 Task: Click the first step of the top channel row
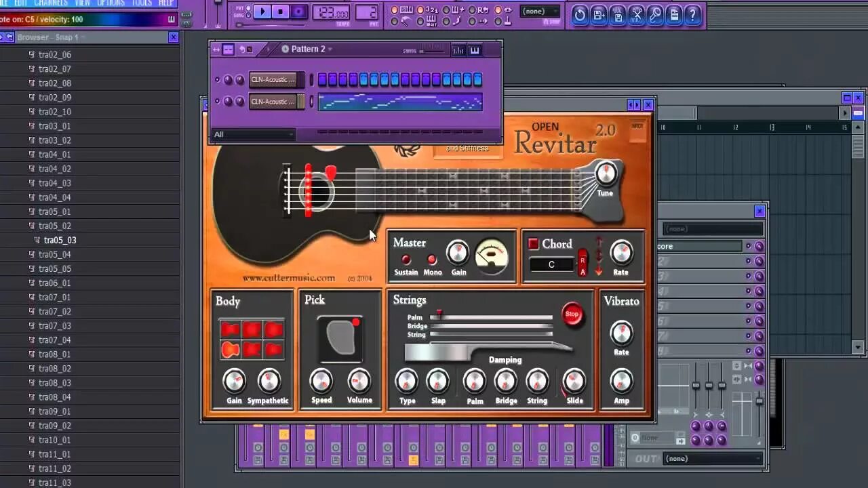(322, 80)
